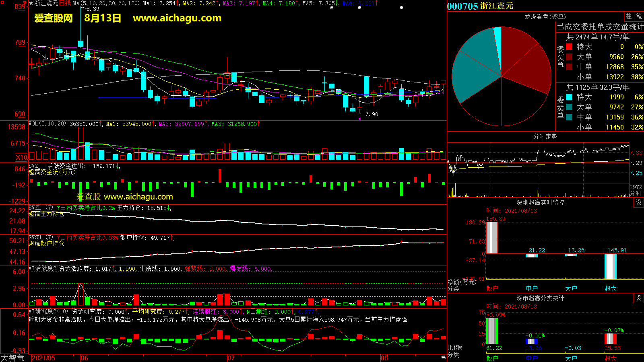Click the 000705 stock code header
This screenshot has width=644, height=362.
point(462,6)
